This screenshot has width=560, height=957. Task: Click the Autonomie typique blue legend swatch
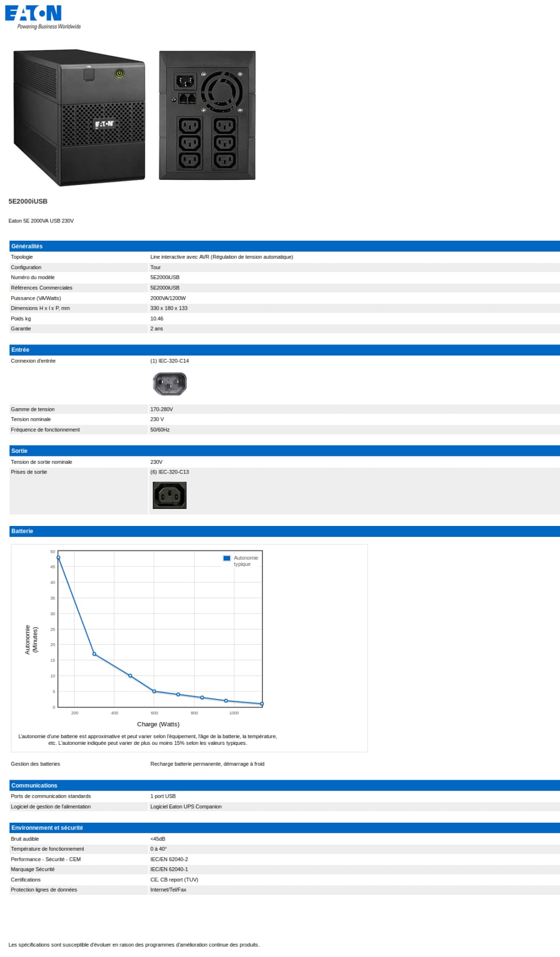[x=227, y=558]
